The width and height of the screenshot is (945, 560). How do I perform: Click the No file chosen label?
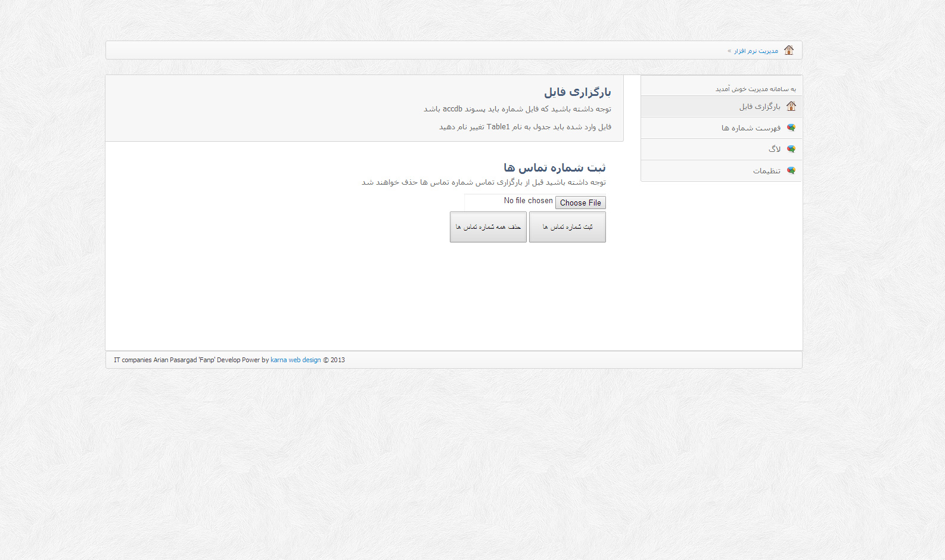[529, 201]
